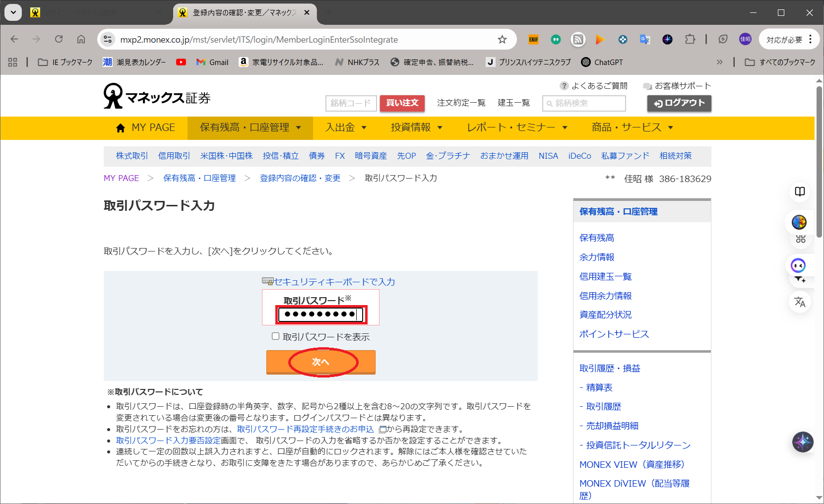Select the 株式取引 menu item
Image resolution: width=824 pixels, height=504 pixels.
pyautogui.click(x=132, y=156)
